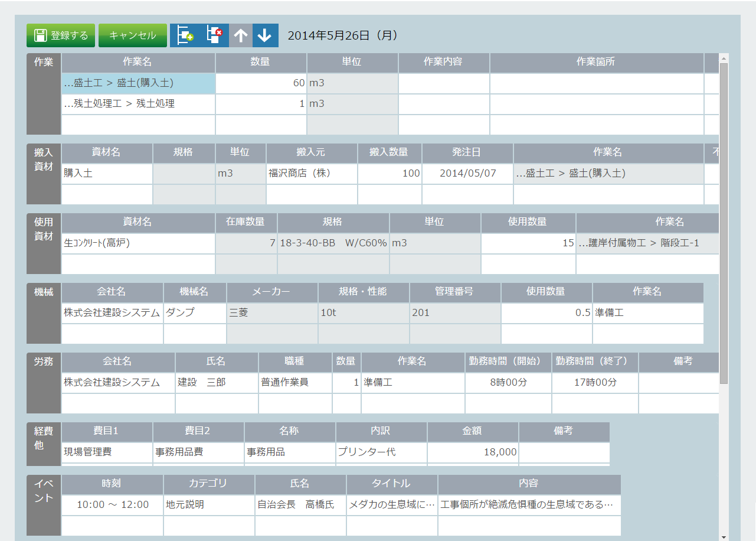The width and height of the screenshot is (756, 541).
Task: Click the quantity cell showing 60
Action: (x=261, y=83)
